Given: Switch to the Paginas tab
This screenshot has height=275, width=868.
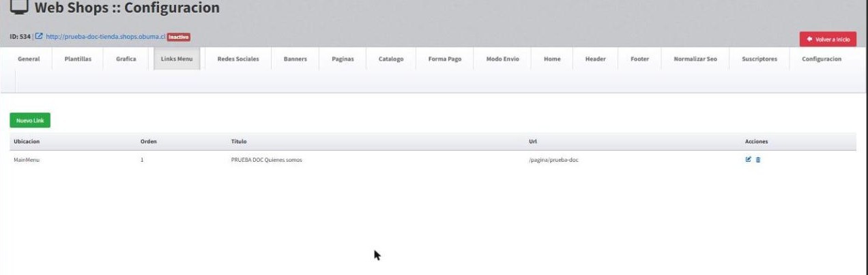Looking at the screenshot, I should [x=343, y=59].
